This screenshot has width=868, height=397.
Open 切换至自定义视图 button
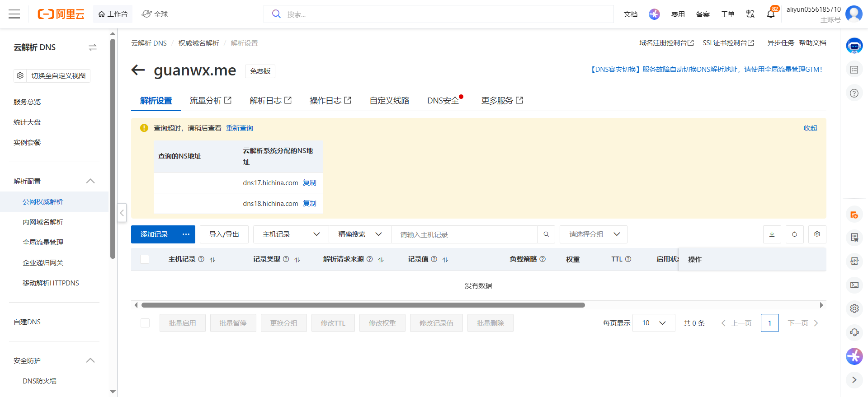point(52,75)
